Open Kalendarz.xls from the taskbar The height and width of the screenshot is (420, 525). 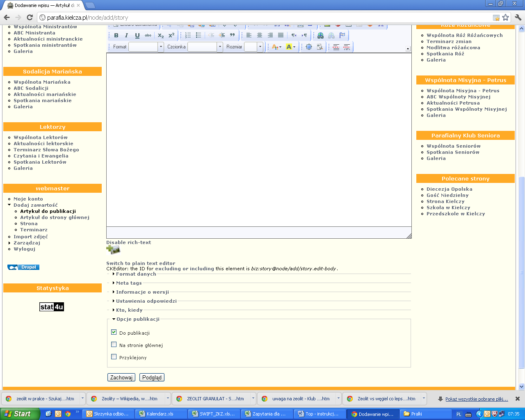(162, 414)
